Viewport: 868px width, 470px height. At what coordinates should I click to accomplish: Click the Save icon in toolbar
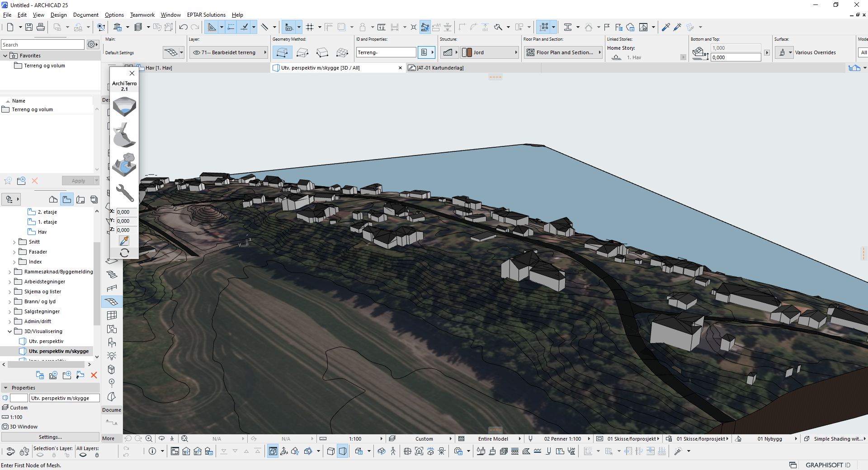(29, 27)
